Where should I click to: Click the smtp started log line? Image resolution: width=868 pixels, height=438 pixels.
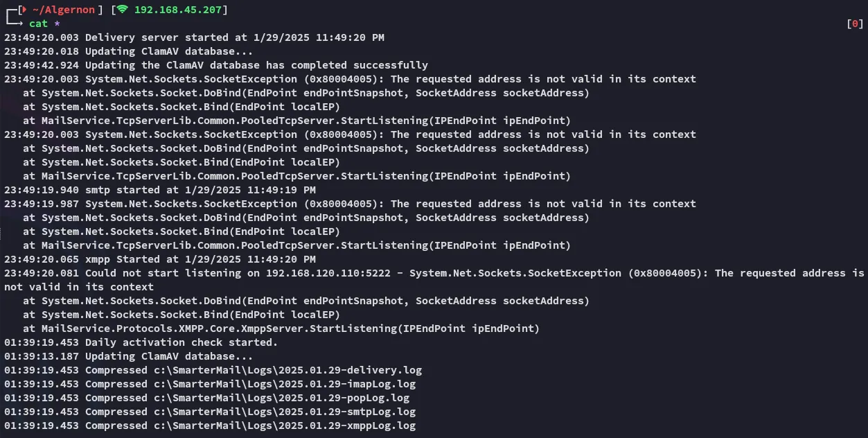(160, 190)
